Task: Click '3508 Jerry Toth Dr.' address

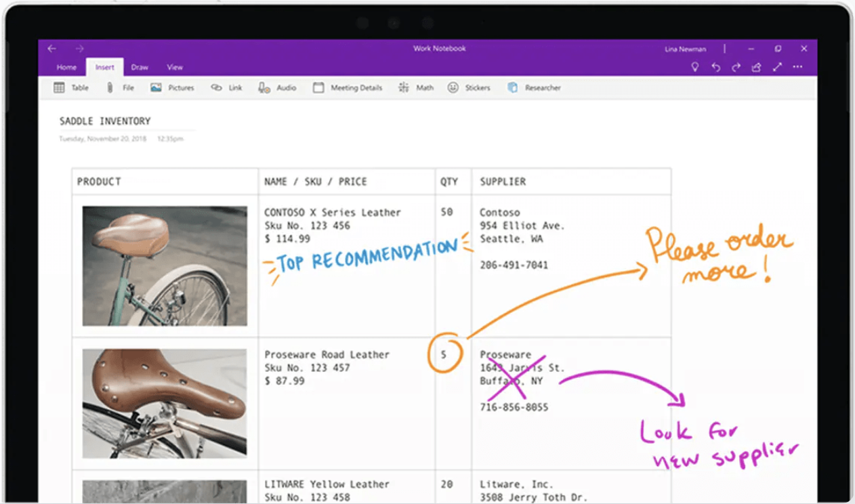Action: pyautogui.click(x=533, y=497)
